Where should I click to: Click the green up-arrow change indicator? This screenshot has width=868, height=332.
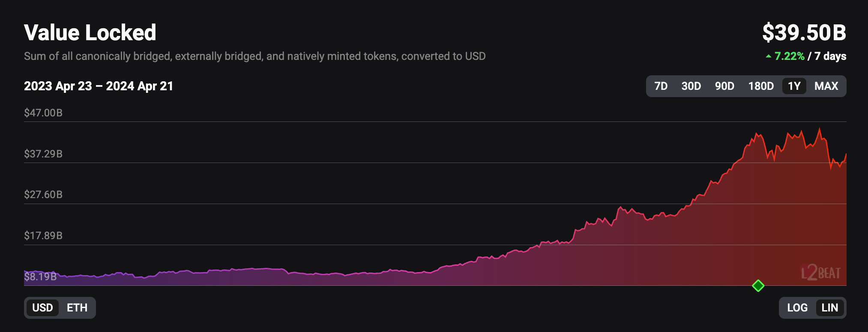pos(769,56)
